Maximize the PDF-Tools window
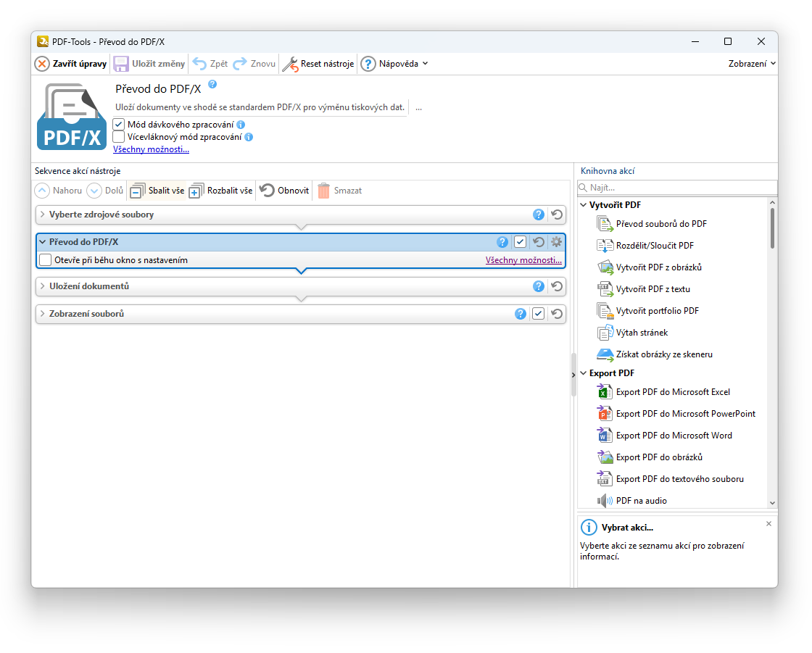 (x=728, y=41)
